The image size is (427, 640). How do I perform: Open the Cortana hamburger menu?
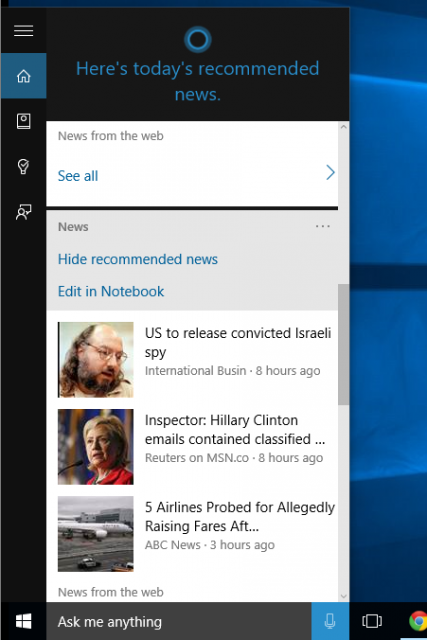24,31
